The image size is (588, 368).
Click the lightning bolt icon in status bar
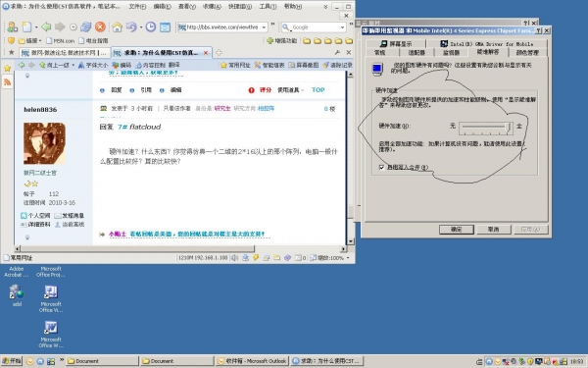(x=256, y=257)
